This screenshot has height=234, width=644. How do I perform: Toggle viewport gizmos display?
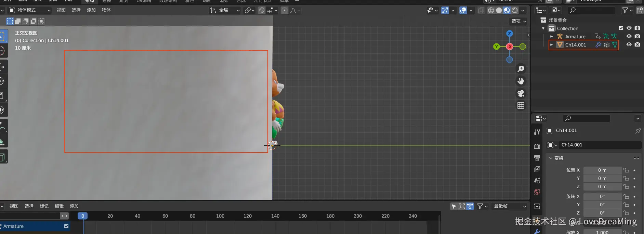[x=445, y=10]
